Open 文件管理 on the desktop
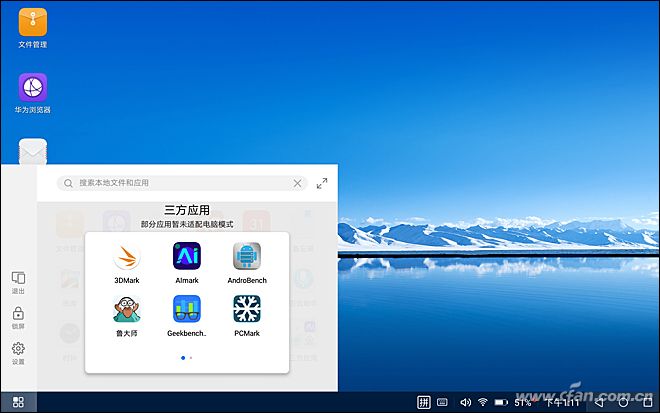The width and height of the screenshot is (660, 413). tap(32, 22)
